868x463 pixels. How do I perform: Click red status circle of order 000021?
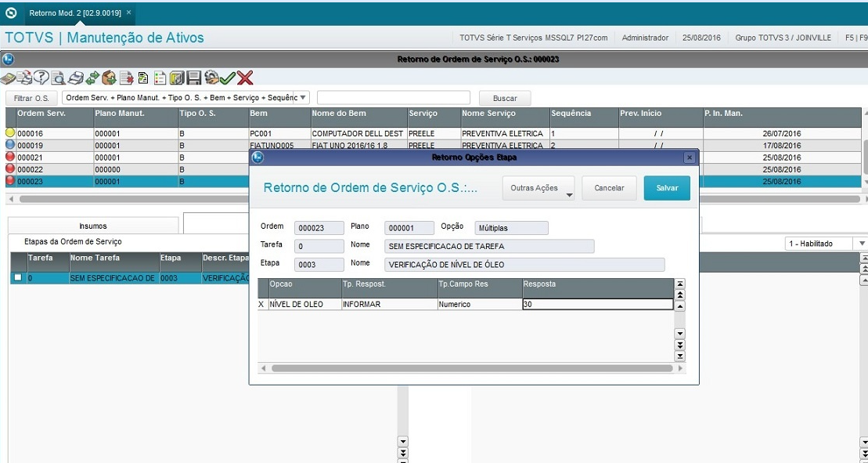click(10, 157)
